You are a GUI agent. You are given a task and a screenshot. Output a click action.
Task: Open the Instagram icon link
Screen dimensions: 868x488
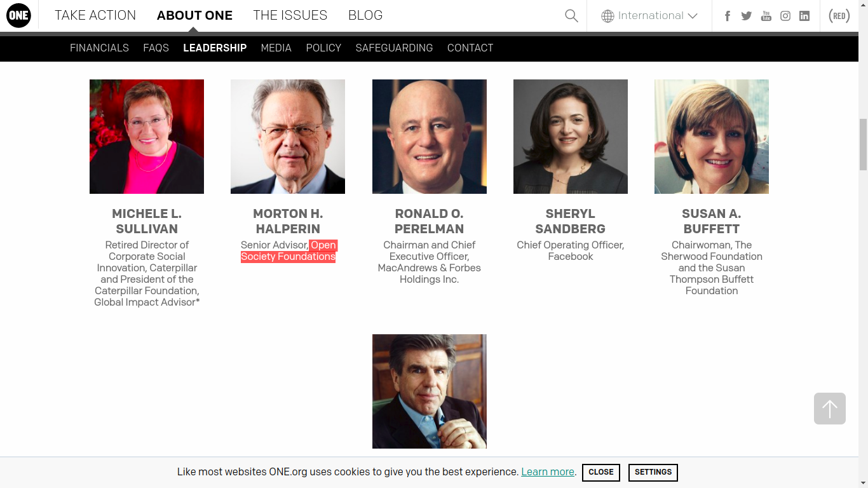click(785, 16)
